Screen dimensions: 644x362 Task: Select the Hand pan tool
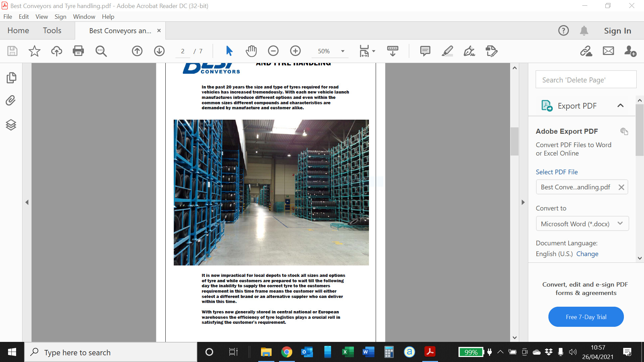pos(251,51)
